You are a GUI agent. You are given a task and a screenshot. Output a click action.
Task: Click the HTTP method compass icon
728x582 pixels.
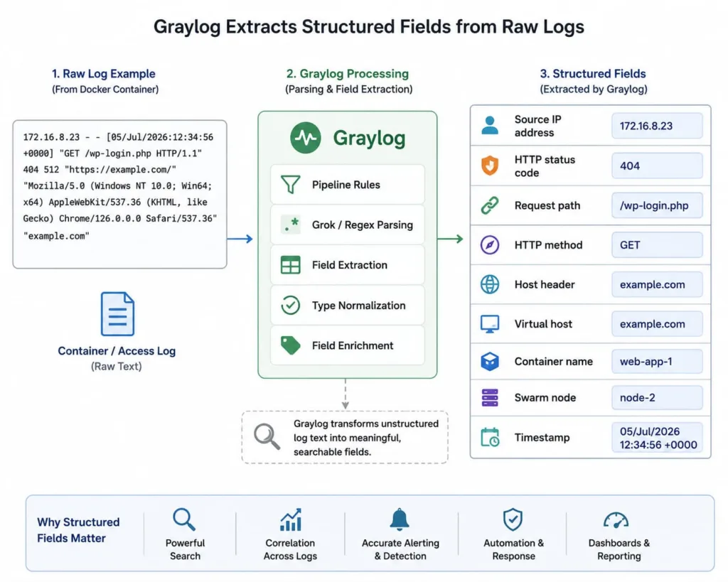pos(489,244)
